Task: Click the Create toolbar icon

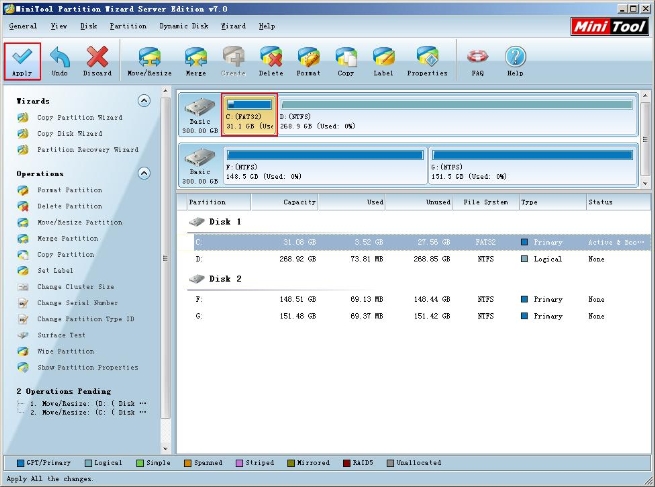Action: coord(233,57)
